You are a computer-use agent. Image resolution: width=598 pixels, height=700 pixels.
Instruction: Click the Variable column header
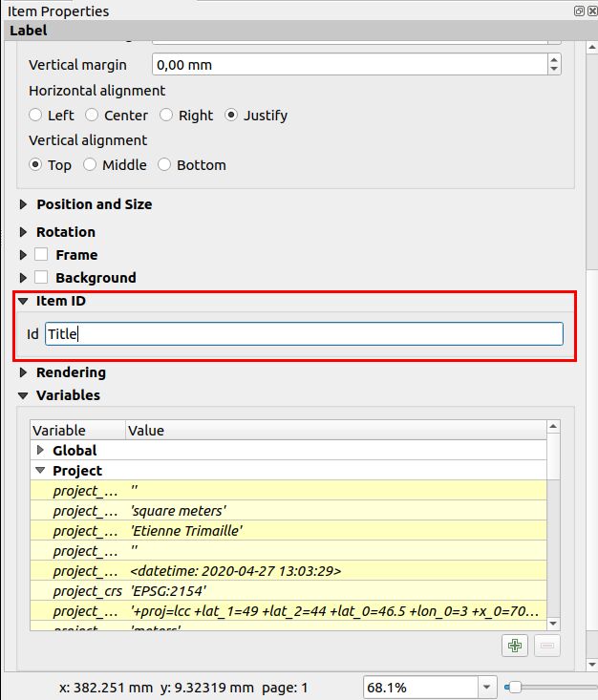(77, 431)
